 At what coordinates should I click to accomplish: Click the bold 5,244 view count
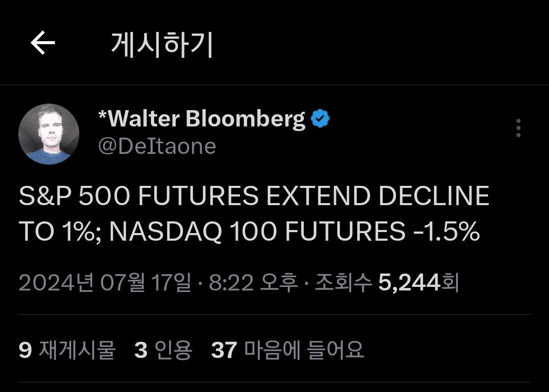pos(409,282)
